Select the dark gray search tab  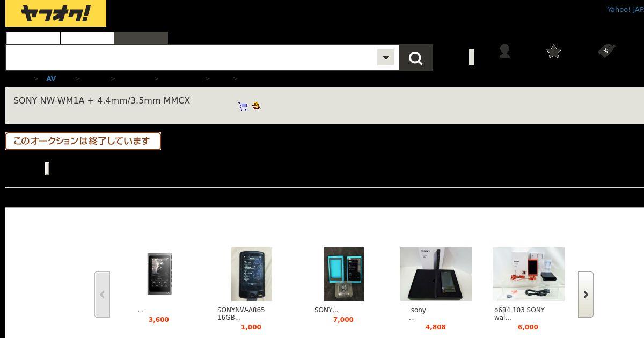141,38
